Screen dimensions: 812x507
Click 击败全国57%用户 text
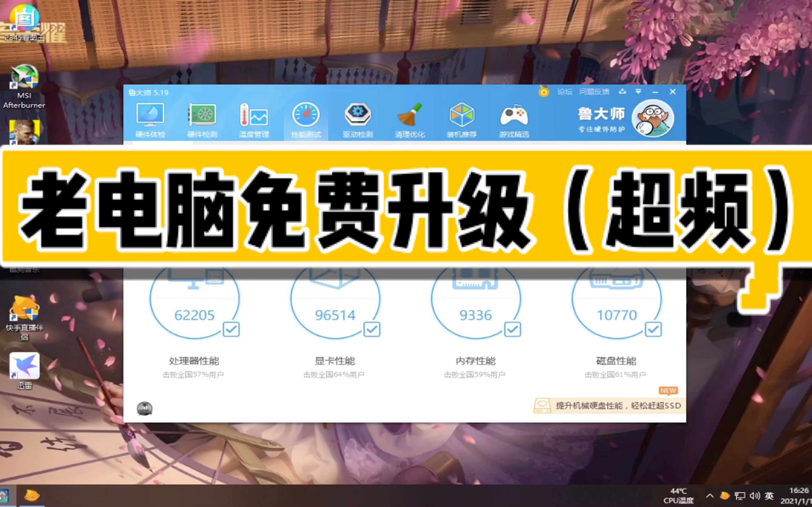193,375
